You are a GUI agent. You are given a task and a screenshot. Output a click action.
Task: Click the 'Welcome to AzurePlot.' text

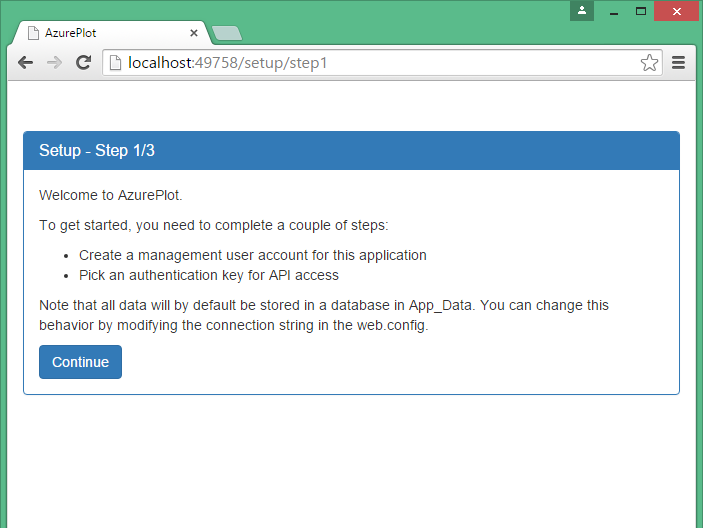click(x=110, y=195)
